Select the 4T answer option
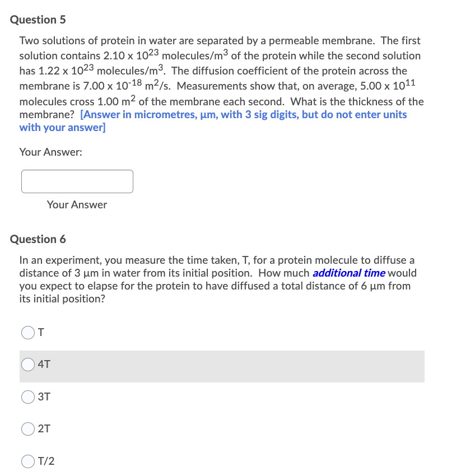 27,365
